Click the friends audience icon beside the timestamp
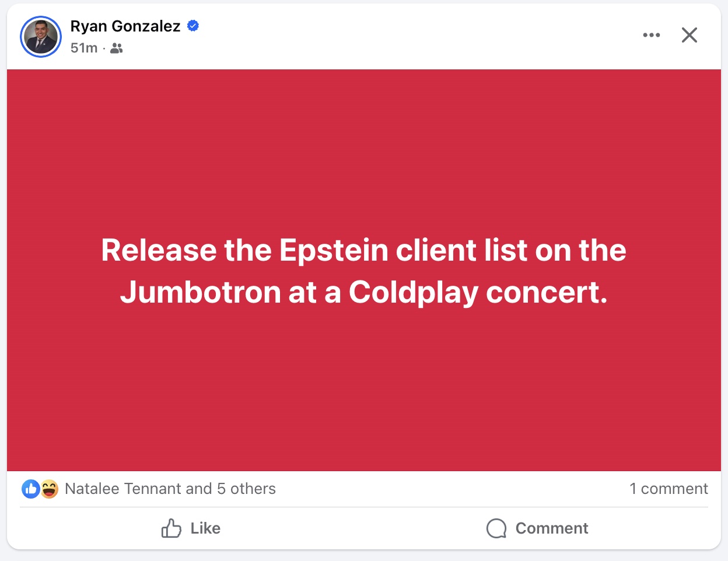The image size is (728, 561). coord(116,48)
